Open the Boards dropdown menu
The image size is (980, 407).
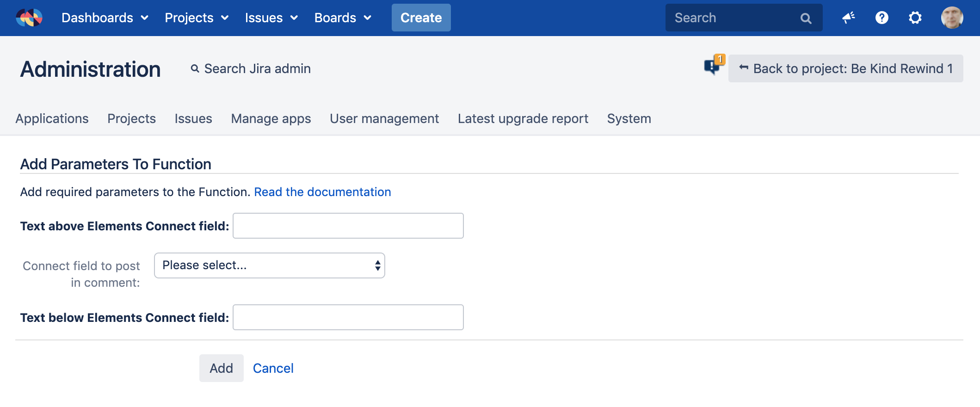(x=343, y=18)
